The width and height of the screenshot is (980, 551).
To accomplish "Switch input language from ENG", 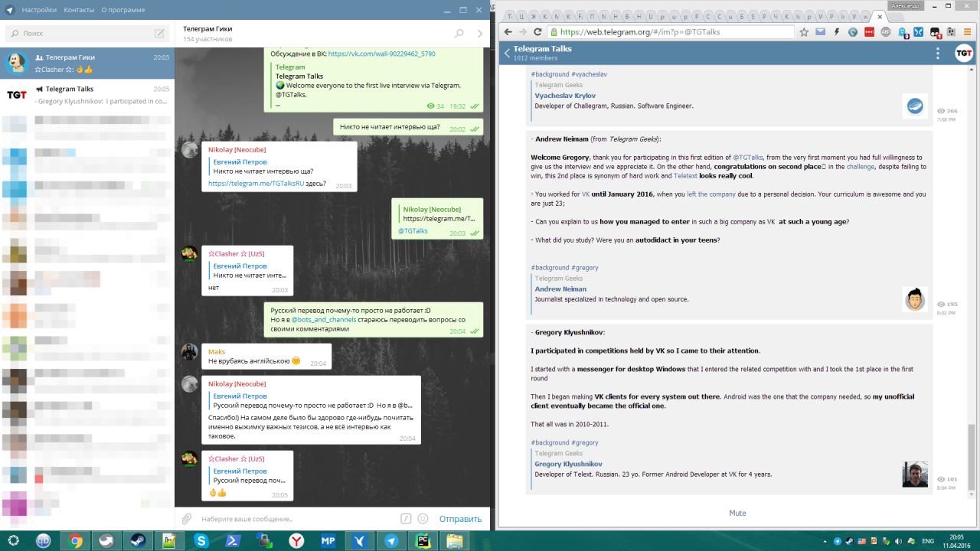I will point(928,541).
